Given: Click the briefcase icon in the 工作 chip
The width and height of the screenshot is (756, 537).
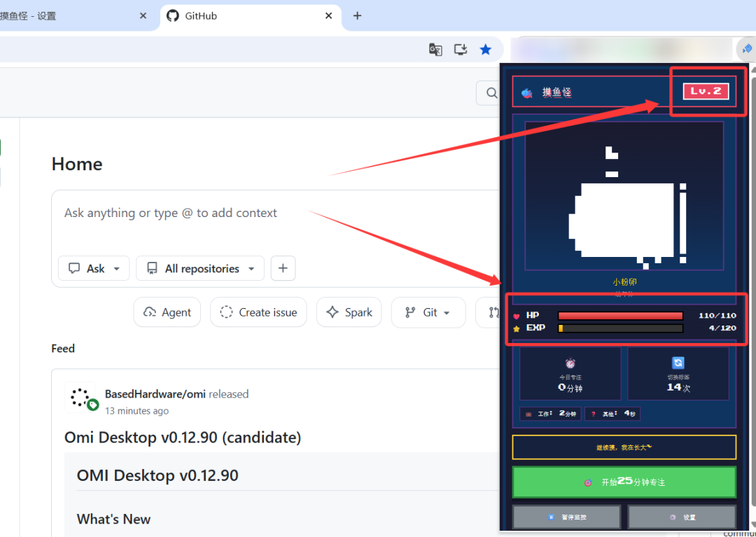Looking at the screenshot, I should [528, 414].
